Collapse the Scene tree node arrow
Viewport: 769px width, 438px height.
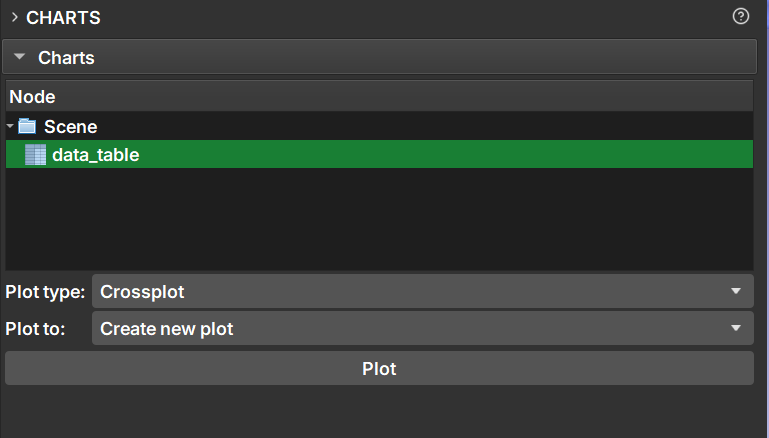point(9,127)
